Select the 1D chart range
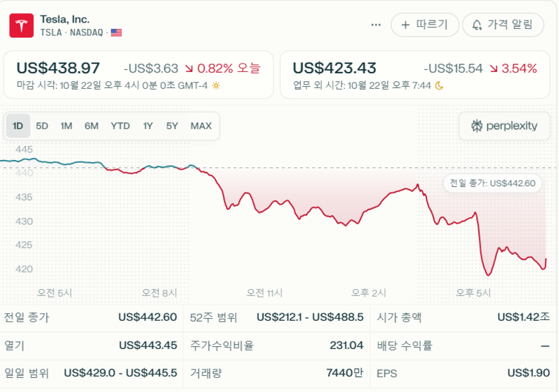The height and width of the screenshot is (392, 559). point(18,126)
